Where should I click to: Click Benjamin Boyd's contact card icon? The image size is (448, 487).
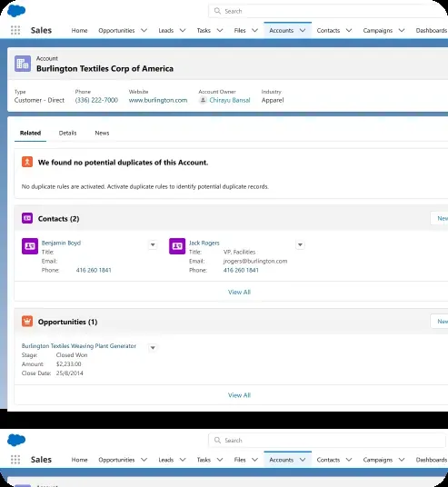pos(30,246)
